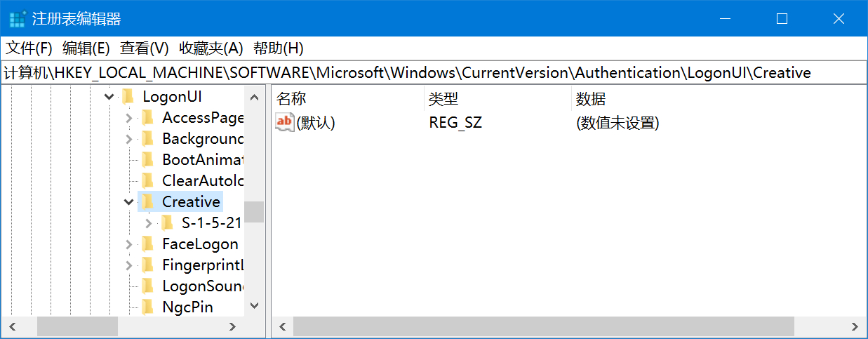Collapse the Creative tree node
This screenshot has width=868, height=339.
click(128, 202)
